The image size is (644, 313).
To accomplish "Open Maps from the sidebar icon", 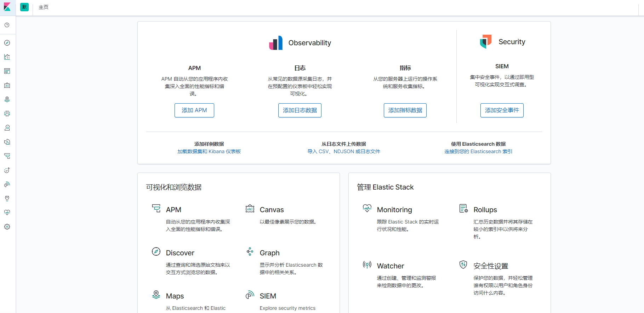I will pyautogui.click(x=7, y=99).
